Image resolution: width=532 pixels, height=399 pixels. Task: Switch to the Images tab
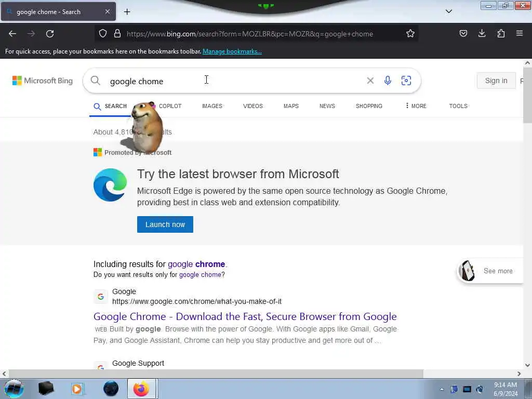pos(212,106)
